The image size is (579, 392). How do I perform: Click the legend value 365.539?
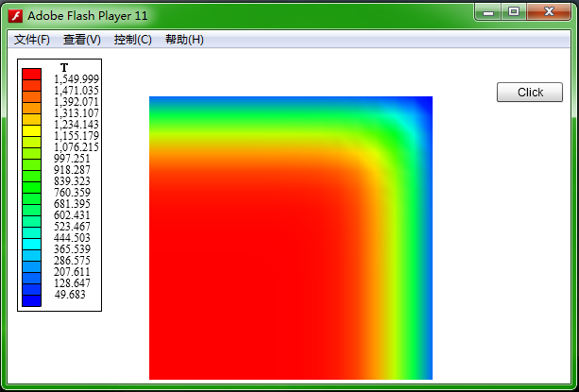point(72,249)
